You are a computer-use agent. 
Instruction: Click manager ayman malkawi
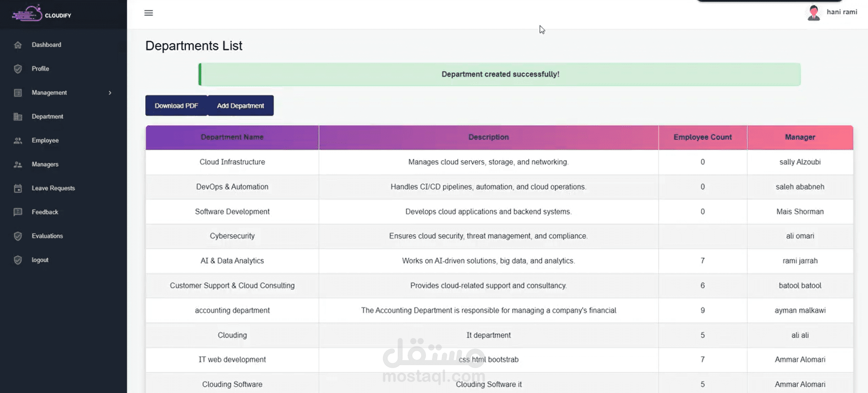coord(800,310)
